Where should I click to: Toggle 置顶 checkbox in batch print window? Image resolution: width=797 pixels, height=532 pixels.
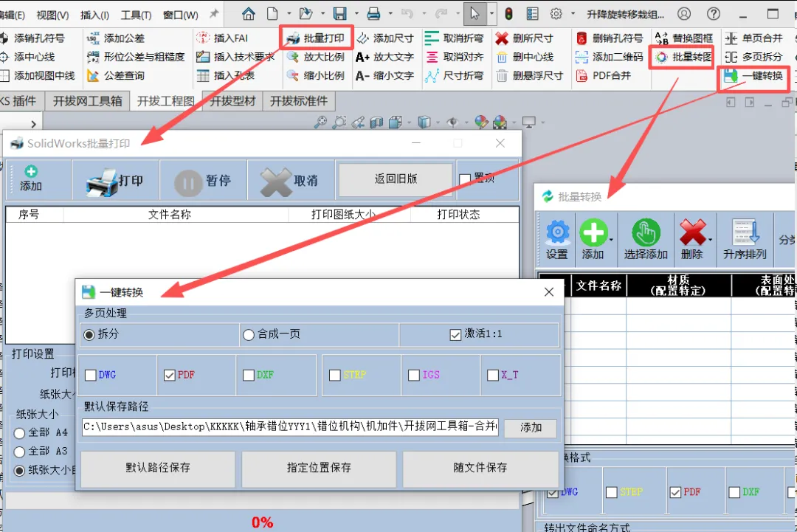pos(465,179)
